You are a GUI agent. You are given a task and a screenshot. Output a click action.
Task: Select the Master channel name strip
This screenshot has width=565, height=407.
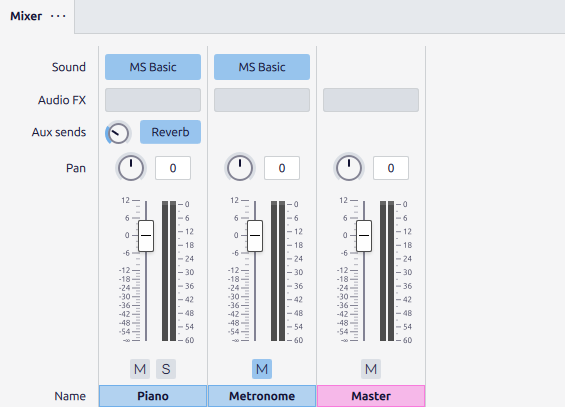click(371, 396)
